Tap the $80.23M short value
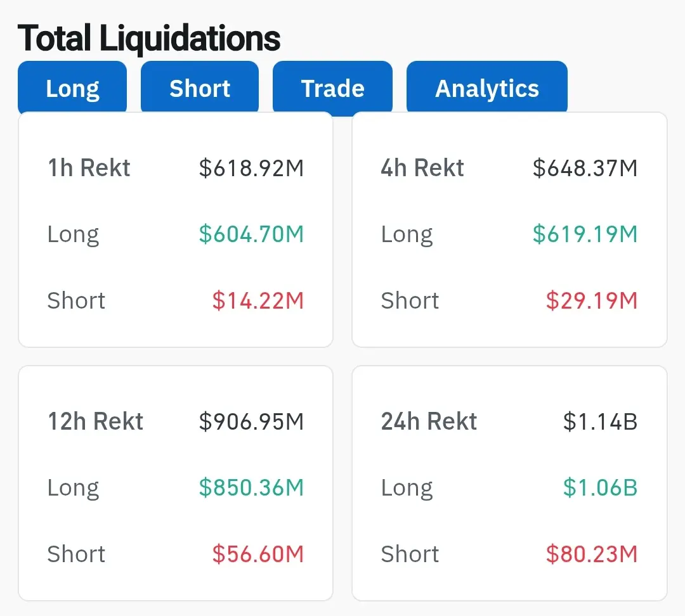The image size is (685, 616). (591, 554)
